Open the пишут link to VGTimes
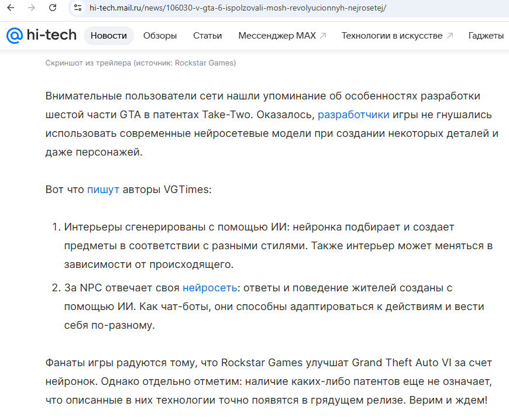This screenshot has height=420, width=509. pos(103,189)
